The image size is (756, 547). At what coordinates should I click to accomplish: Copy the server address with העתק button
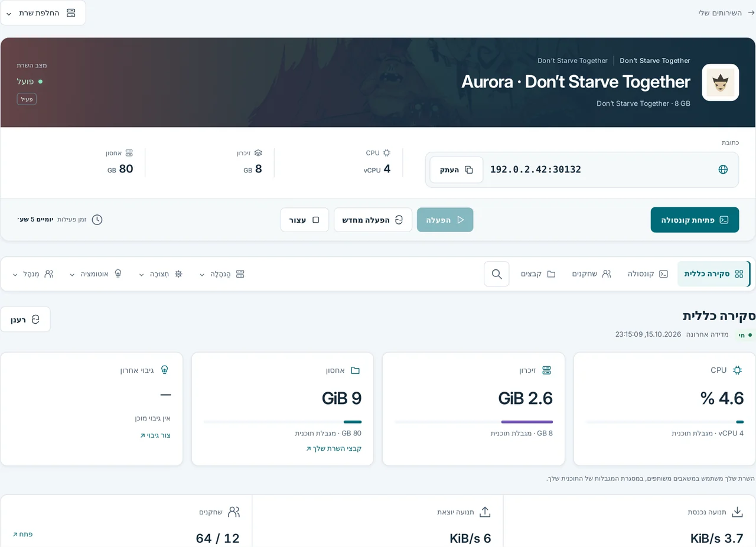tap(457, 170)
